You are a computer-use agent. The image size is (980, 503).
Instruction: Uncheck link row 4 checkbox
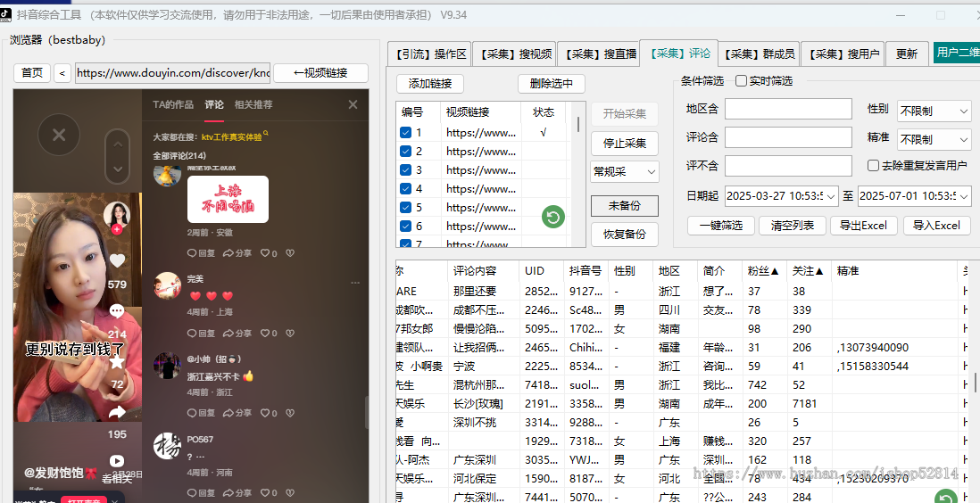point(405,189)
